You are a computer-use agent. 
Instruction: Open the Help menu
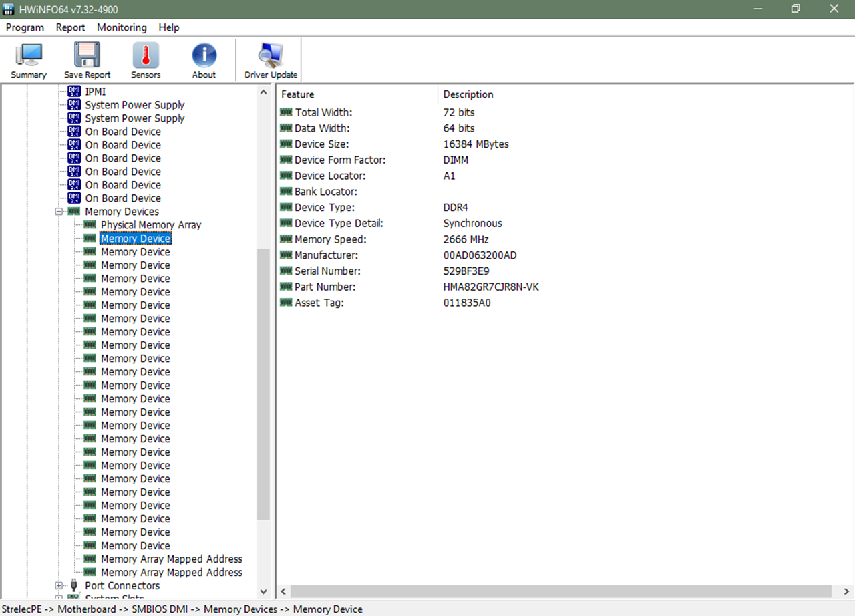click(x=169, y=27)
